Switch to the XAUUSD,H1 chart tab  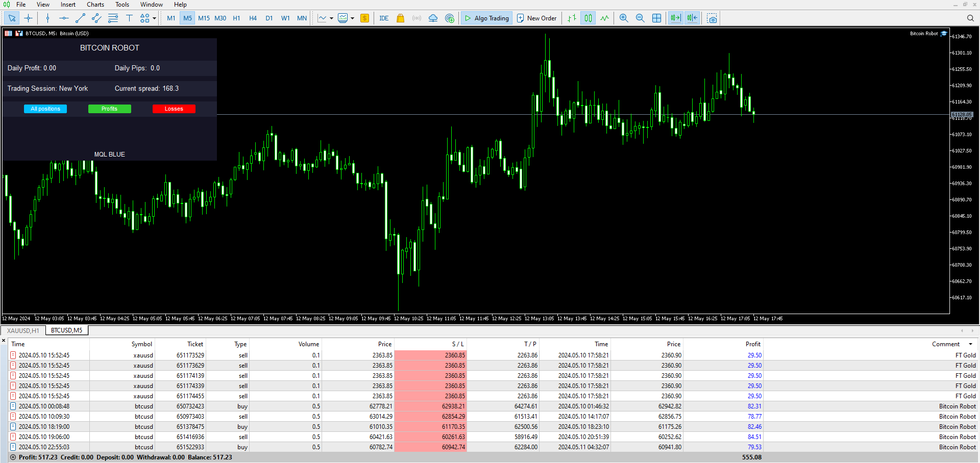click(23, 330)
